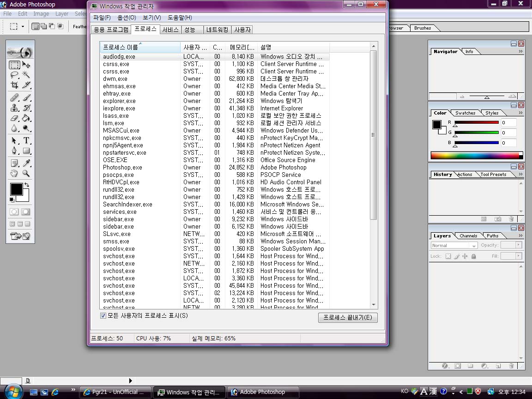The image size is (532, 399).
Task: Switch to Quick Mask mode
Action: coord(26,212)
